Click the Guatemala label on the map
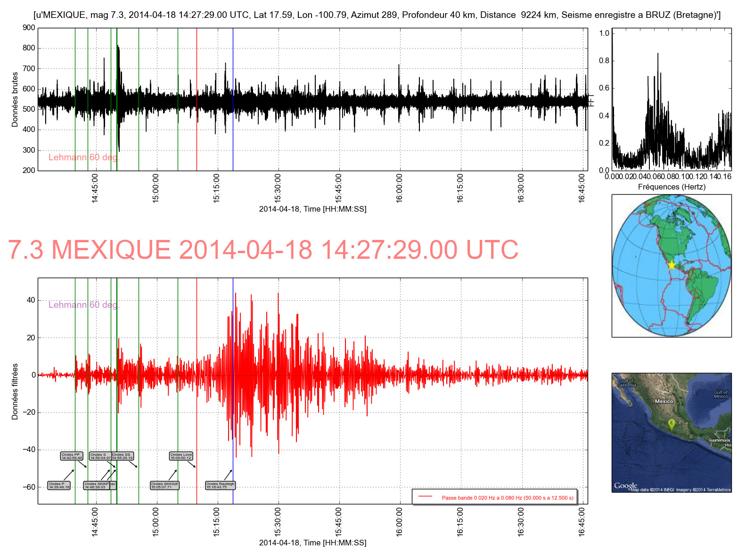 (719, 440)
